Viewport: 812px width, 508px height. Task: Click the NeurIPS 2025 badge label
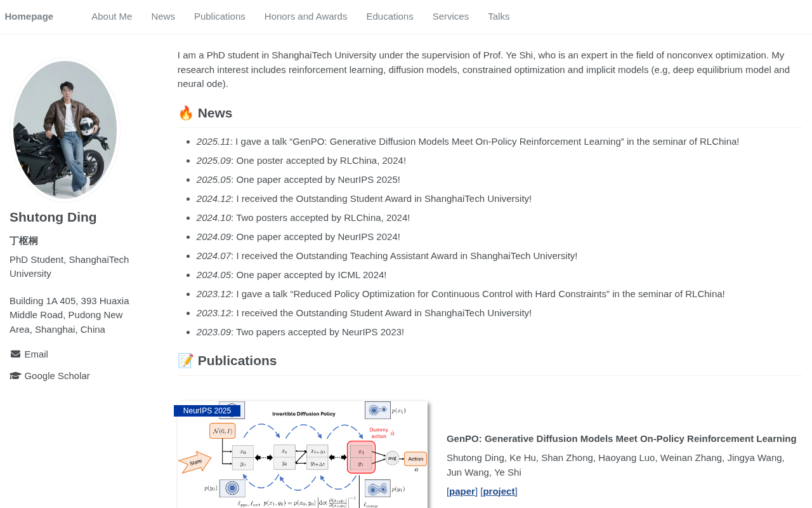pos(207,411)
